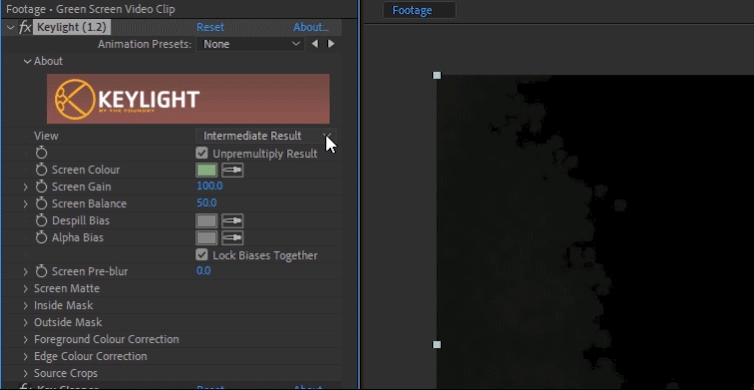Viewport: 754px width, 390px height.
Task: Pick Despill Bias with eyedropper
Action: [x=232, y=221]
